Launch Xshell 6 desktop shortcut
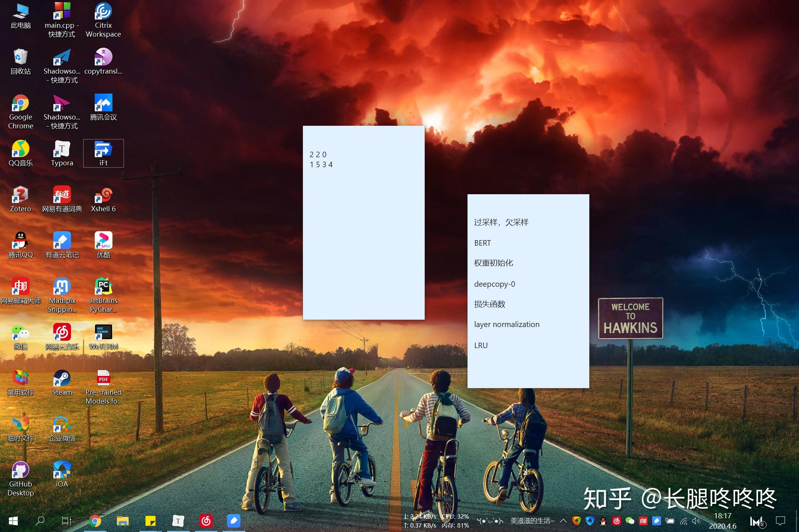 click(103, 199)
